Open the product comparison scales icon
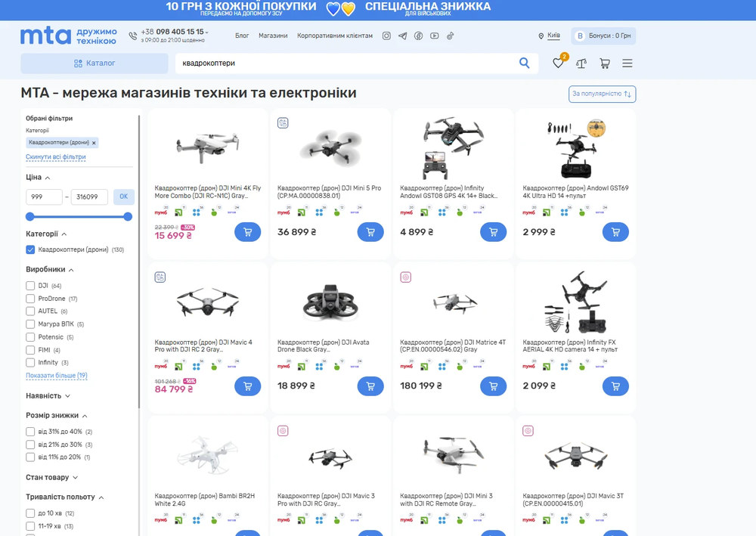The image size is (756, 536). click(581, 64)
